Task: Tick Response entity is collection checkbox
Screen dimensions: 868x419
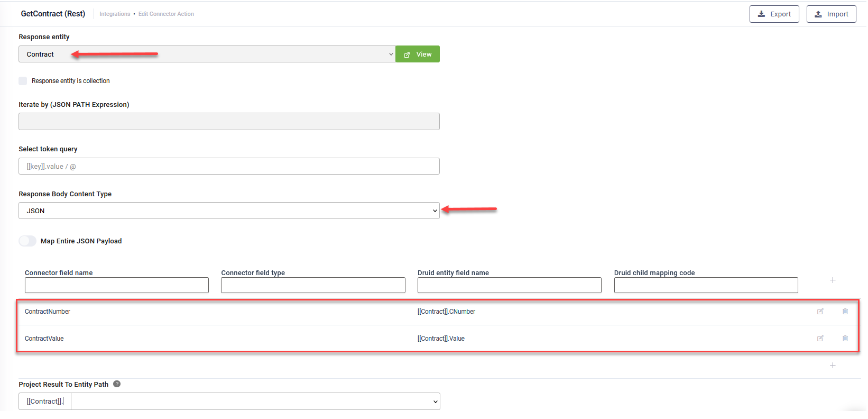Action: pyautogui.click(x=23, y=81)
